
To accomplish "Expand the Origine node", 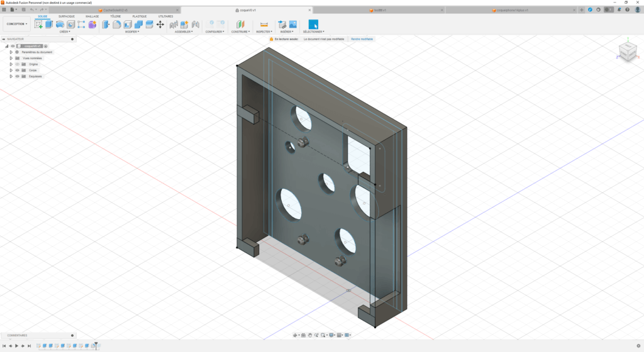I will 11,64.
